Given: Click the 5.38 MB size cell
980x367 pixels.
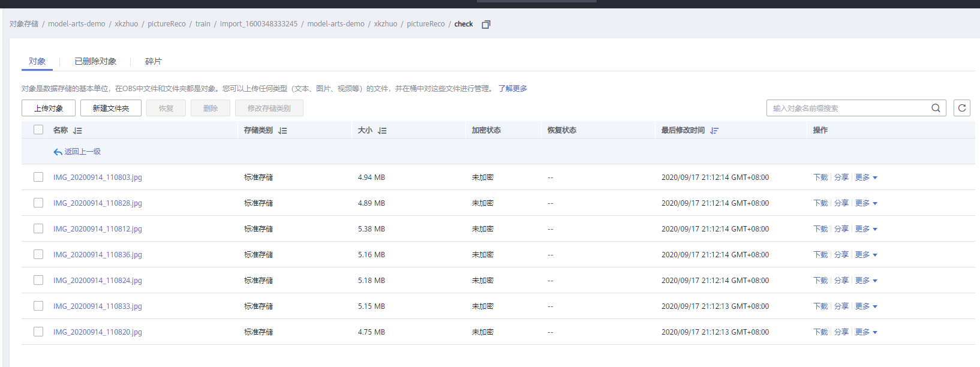Looking at the screenshot, I should click(x=371, y=229).
